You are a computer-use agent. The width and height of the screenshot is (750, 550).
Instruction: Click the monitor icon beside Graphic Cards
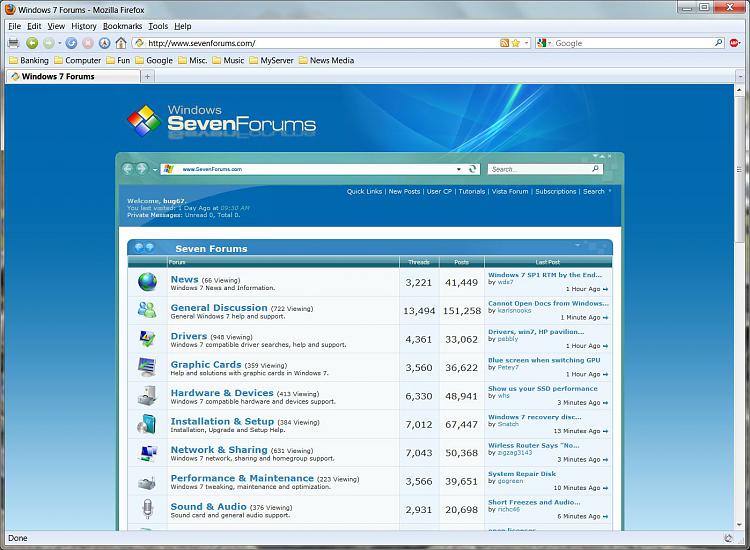click(147, 367)
